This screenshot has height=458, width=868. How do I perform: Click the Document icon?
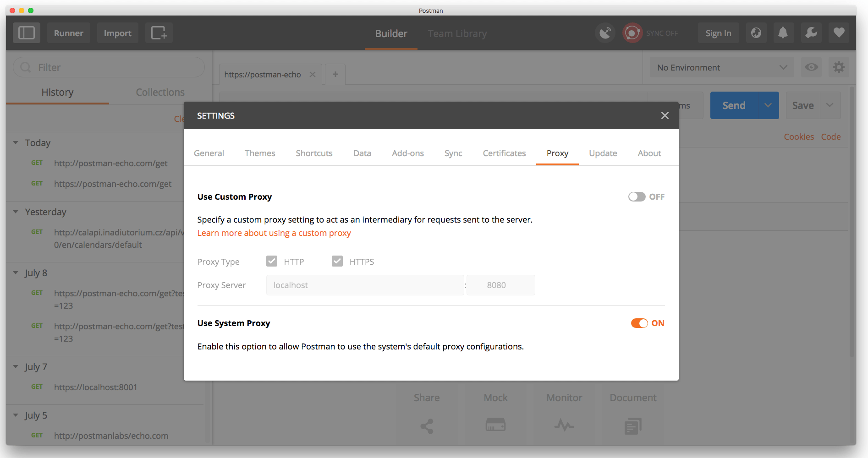point(633,426)
